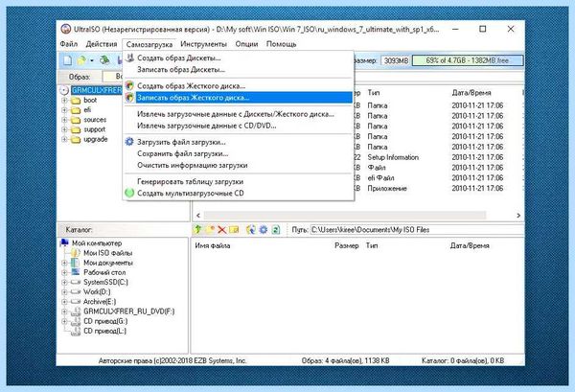Click the disc icon of GRMCULXFRER root node
The width and height of the screenshot is (575, 392).
(64, 90)
